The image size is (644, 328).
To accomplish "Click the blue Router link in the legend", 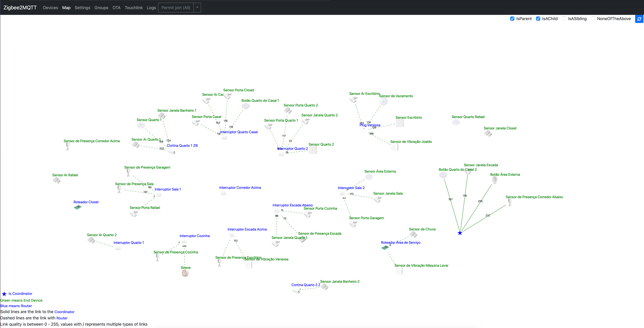I will tap(62, 318).
